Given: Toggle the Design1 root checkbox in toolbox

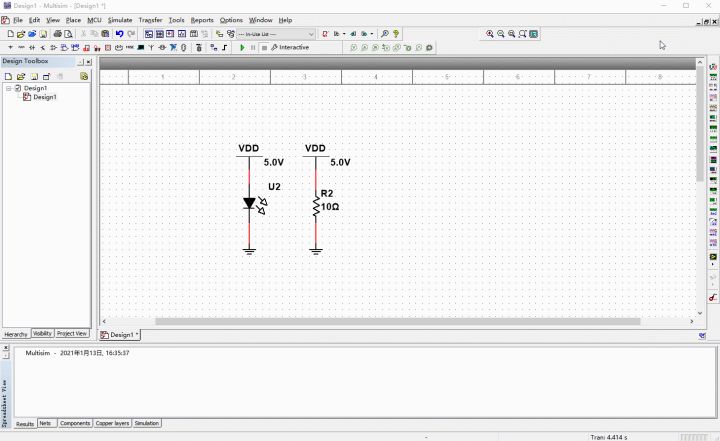Looking at the screenshot, I should pyautogui.click(x=17, y=88).
